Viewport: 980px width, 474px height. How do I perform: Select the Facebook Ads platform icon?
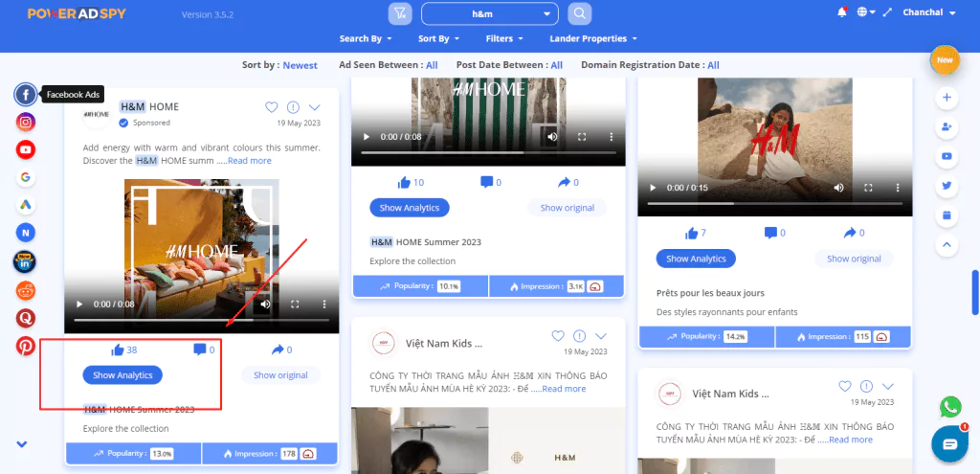click(x=26, y=95)
